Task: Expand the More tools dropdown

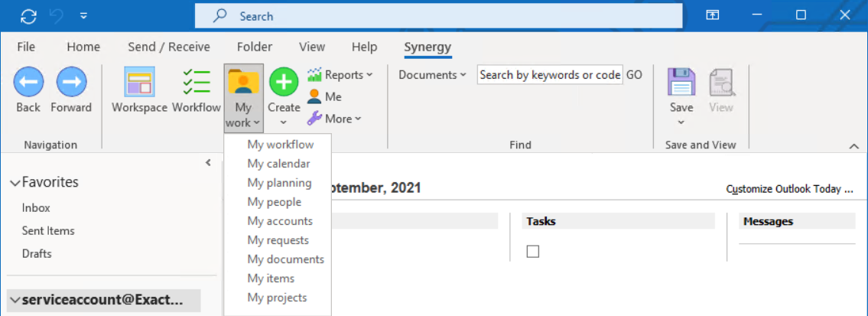Action: pyautogui.click(x=334, y=119)
